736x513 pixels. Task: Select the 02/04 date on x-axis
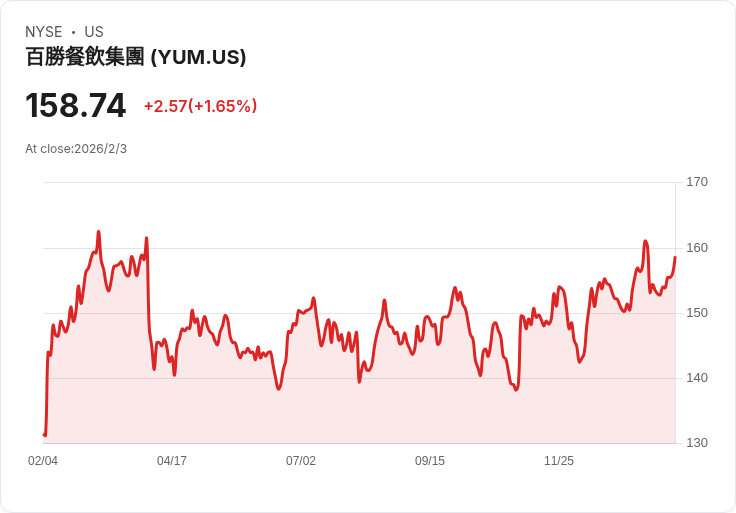pos(43,461)
